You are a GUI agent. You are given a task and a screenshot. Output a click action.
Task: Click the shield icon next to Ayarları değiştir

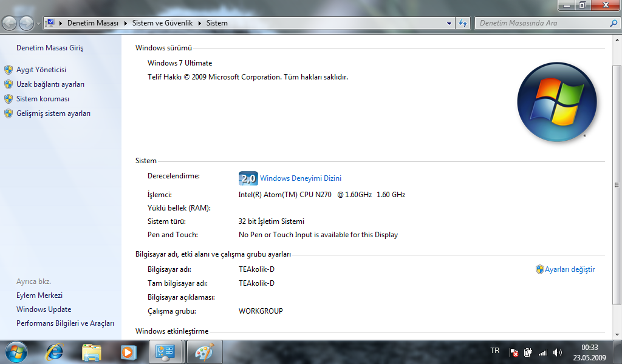click(x=539, y=269)
